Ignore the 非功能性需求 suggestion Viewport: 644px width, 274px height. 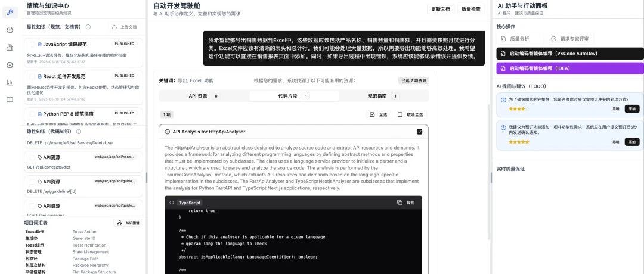point(615,142)
